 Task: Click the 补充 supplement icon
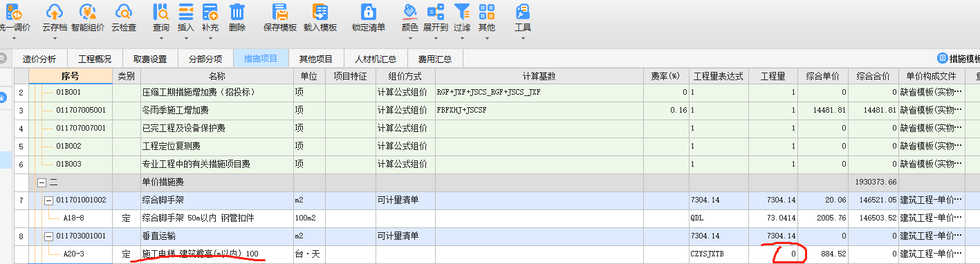point(210,12)
